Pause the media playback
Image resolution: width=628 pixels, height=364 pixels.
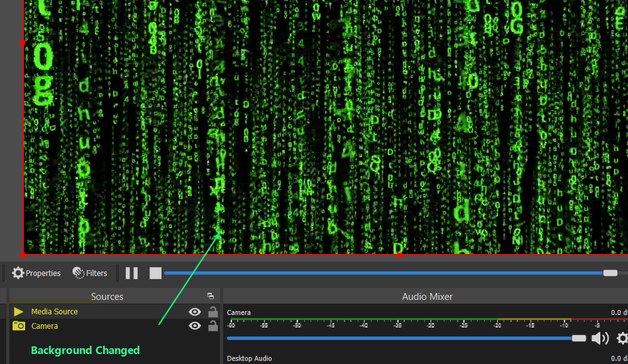131,272
